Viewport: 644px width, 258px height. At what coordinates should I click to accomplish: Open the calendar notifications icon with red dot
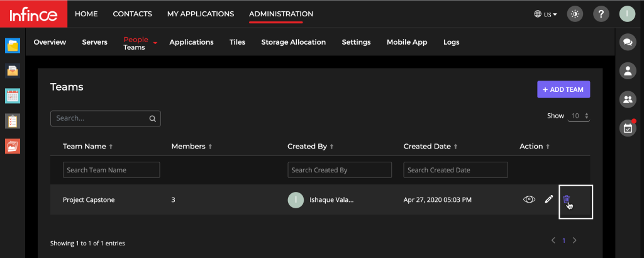(628, 128)
